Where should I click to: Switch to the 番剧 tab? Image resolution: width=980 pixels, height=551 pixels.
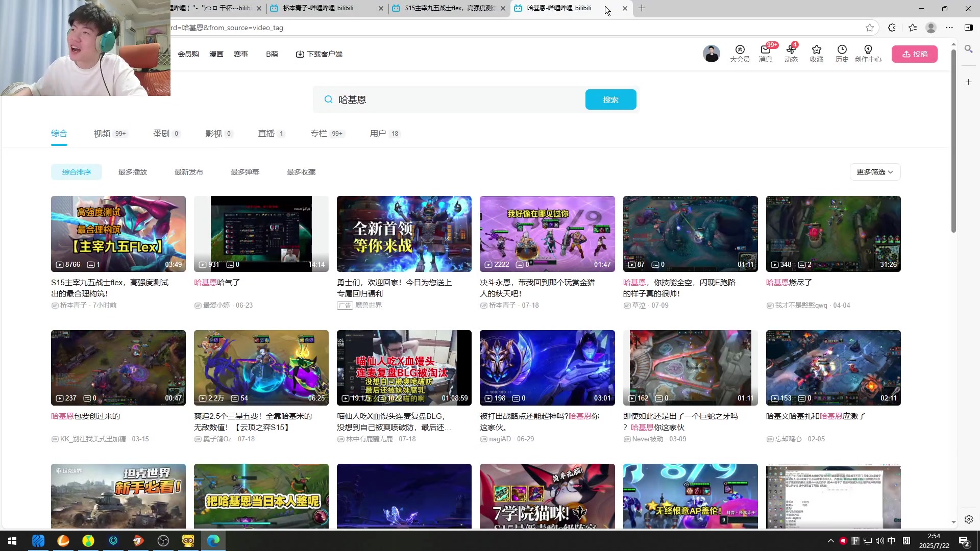tap(166, 134)
